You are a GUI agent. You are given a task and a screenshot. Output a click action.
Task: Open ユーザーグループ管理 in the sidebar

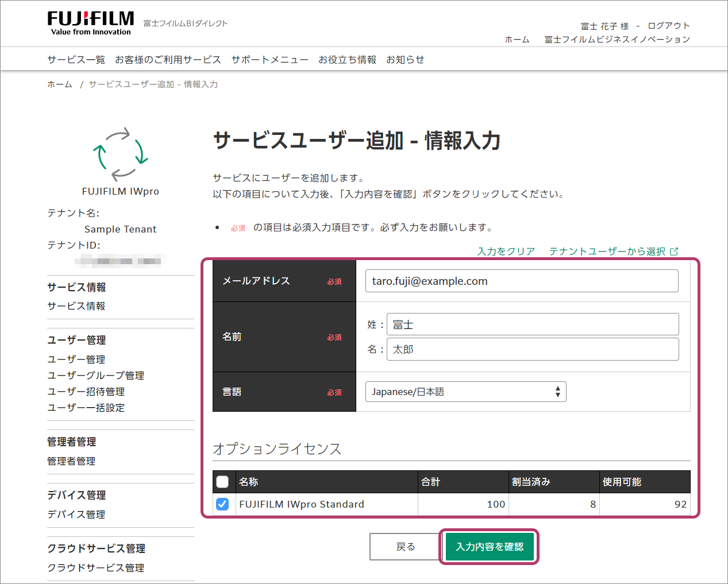96,376
